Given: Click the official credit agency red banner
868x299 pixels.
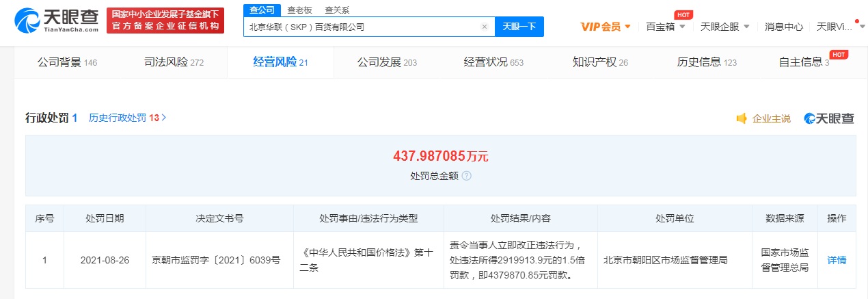Looking at the screenshot, I should click(x=166, y=20).
